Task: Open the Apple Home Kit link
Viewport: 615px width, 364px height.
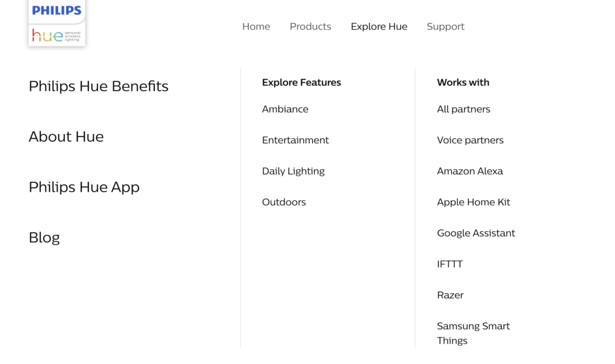Action: (x=473, y=202)
